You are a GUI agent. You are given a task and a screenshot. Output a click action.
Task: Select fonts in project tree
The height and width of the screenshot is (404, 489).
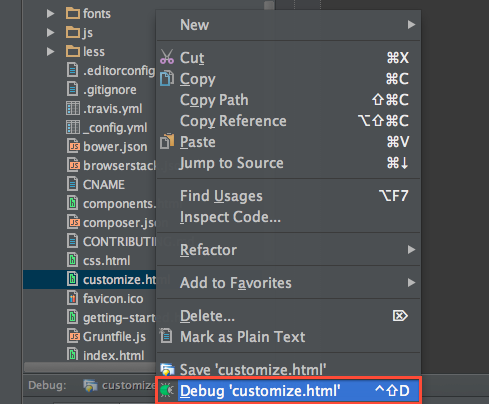[97, 14]
